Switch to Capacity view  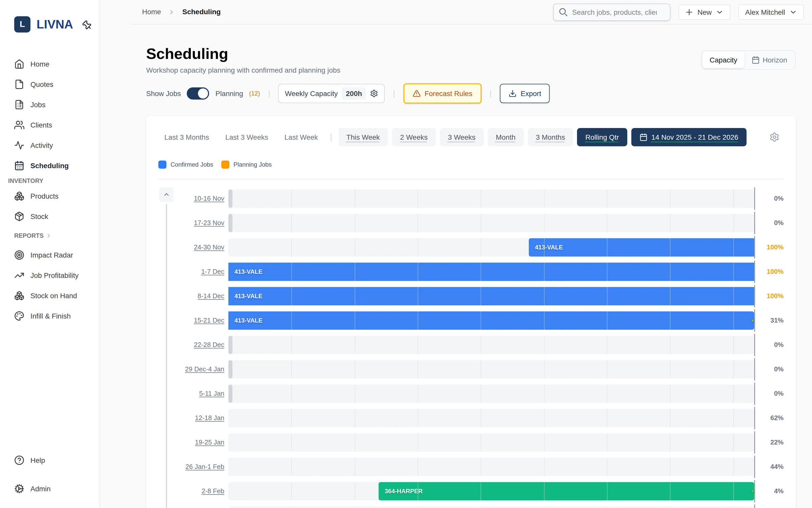point(723,60)
